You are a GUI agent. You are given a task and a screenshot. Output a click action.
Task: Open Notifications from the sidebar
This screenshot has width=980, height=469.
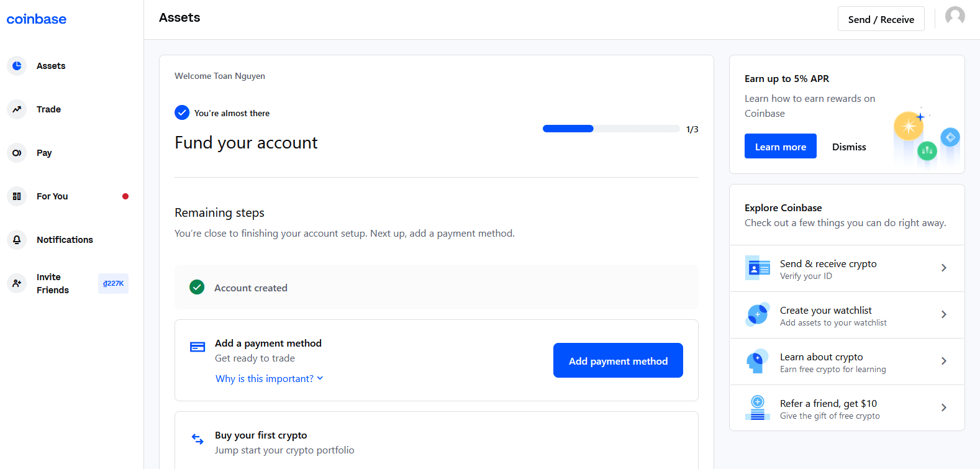coord(65,240)
